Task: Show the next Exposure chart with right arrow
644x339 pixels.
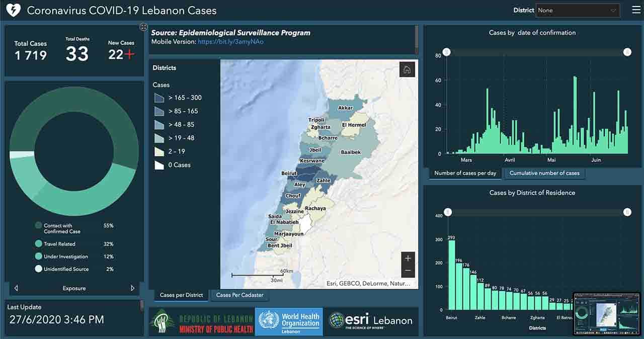Action: pos(133,288)
